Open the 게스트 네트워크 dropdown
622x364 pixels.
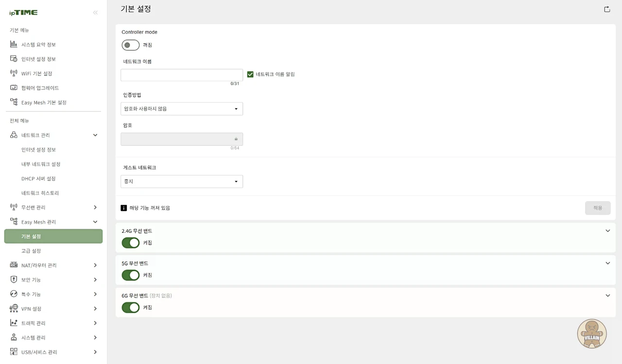[x=182, y=181]
